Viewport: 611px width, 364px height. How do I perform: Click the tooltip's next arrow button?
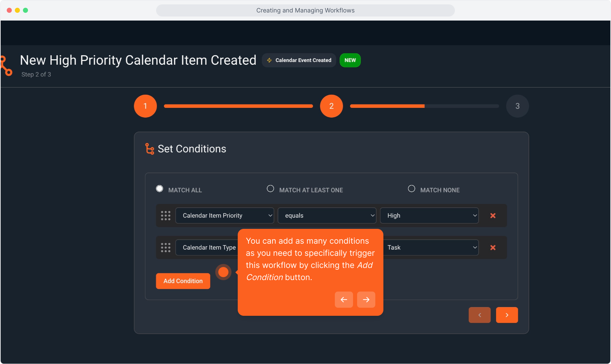(x=366, y=300)
